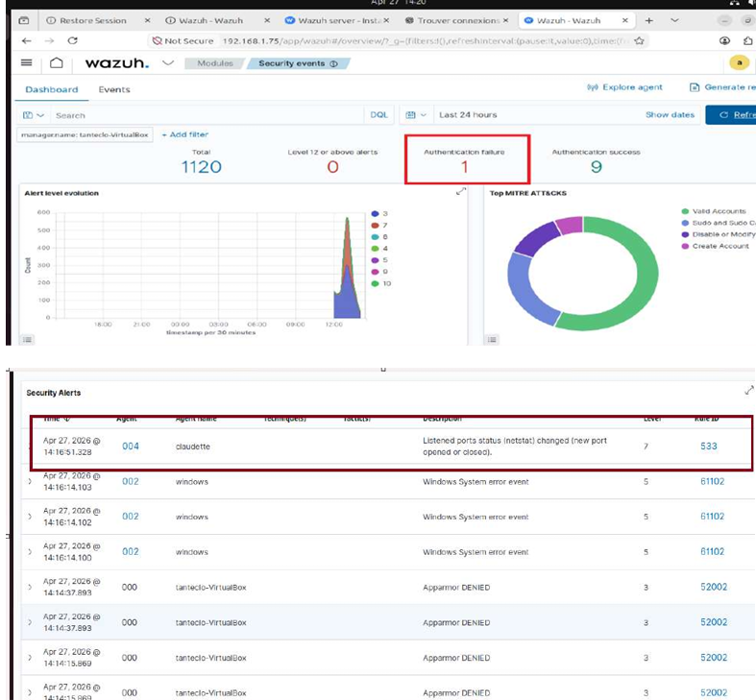Open agent 002 in 14:16:14.103 row

tap(131, 481)
